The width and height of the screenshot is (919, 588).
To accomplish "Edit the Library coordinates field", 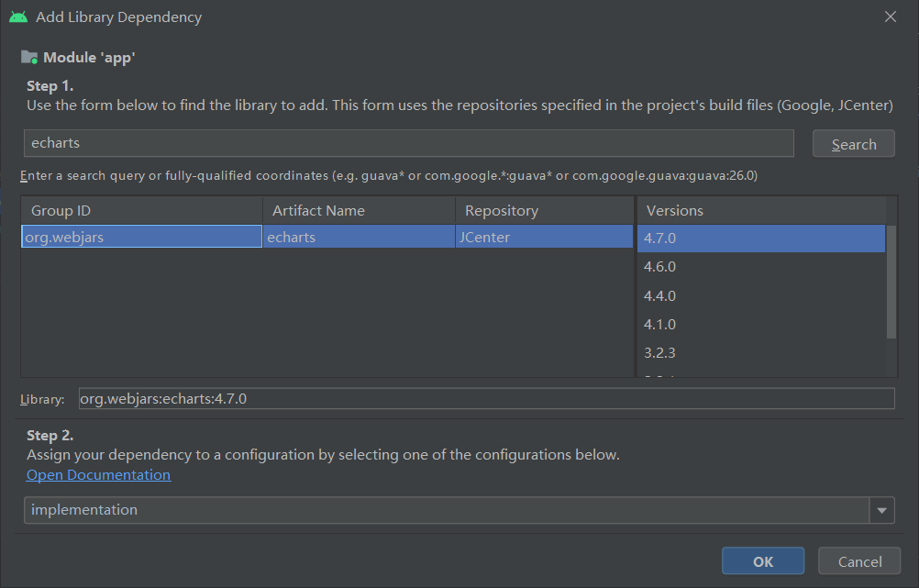I will tap(486, 399).
